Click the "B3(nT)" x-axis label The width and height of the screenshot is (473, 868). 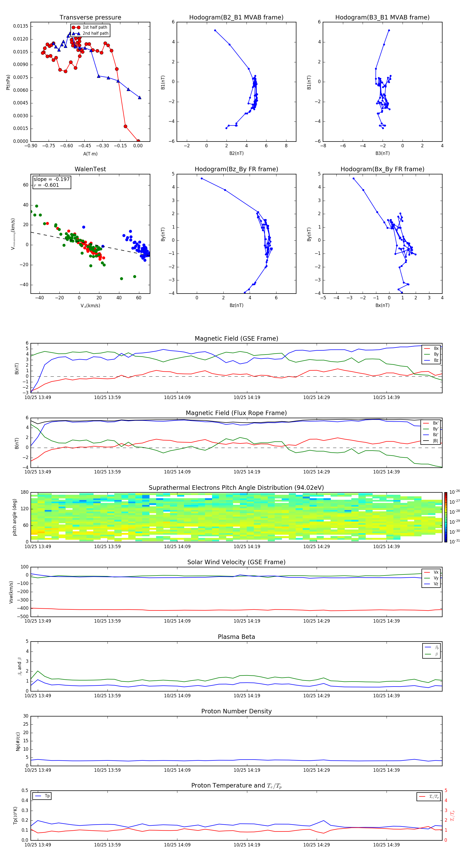coord(382,153)
